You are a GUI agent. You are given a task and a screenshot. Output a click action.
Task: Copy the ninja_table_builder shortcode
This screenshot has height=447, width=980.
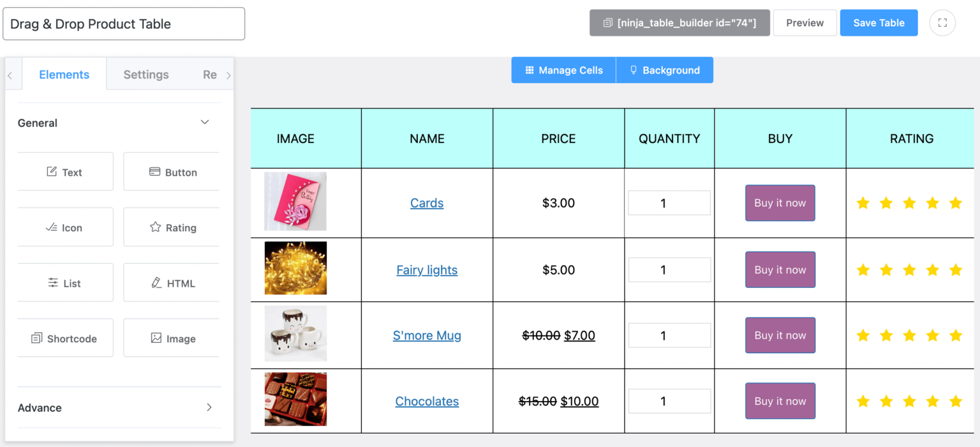tap(679, 22)
